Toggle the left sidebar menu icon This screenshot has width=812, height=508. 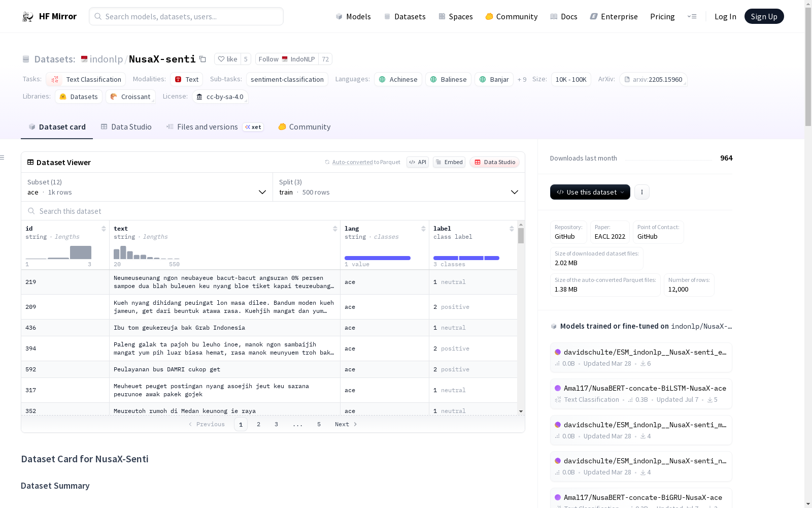tap(2, 157)
